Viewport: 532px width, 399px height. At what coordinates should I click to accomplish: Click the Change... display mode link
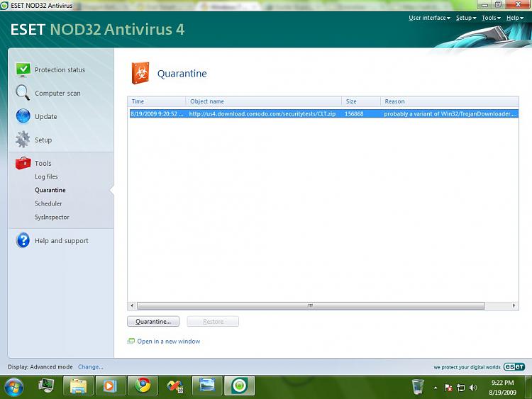click(91, 367)
